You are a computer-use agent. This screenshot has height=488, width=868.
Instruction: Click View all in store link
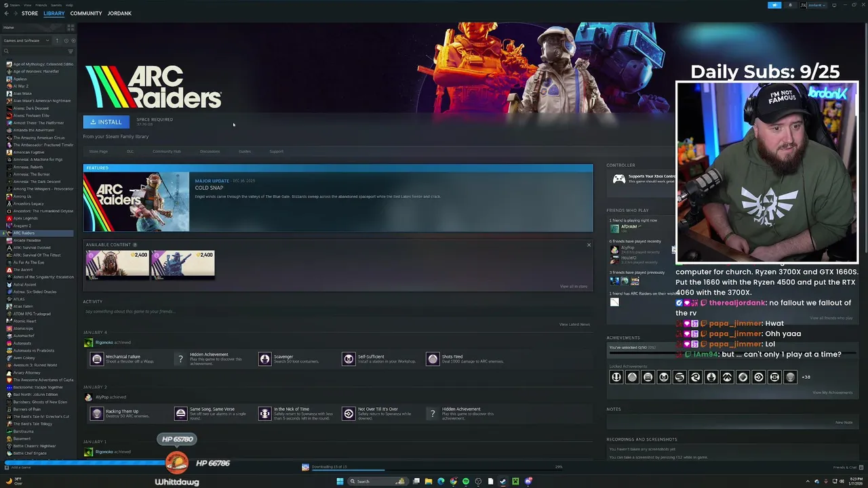click(574, 286)
